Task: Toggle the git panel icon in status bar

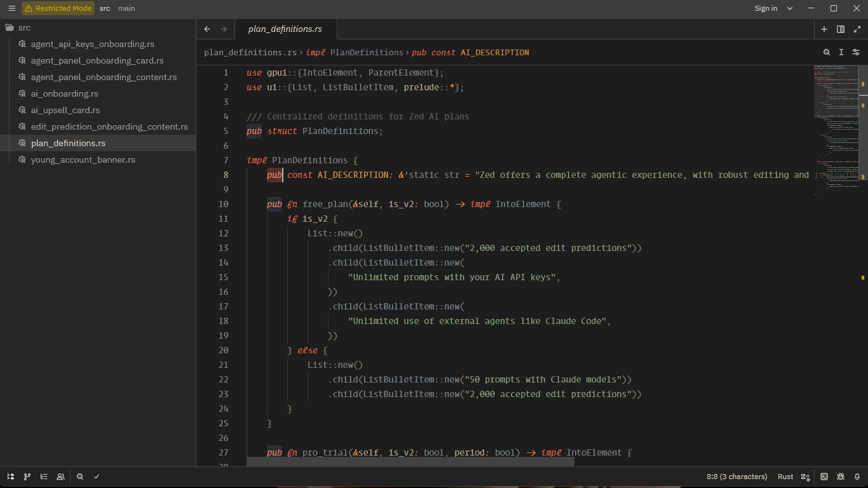Action: click(27, 477)
